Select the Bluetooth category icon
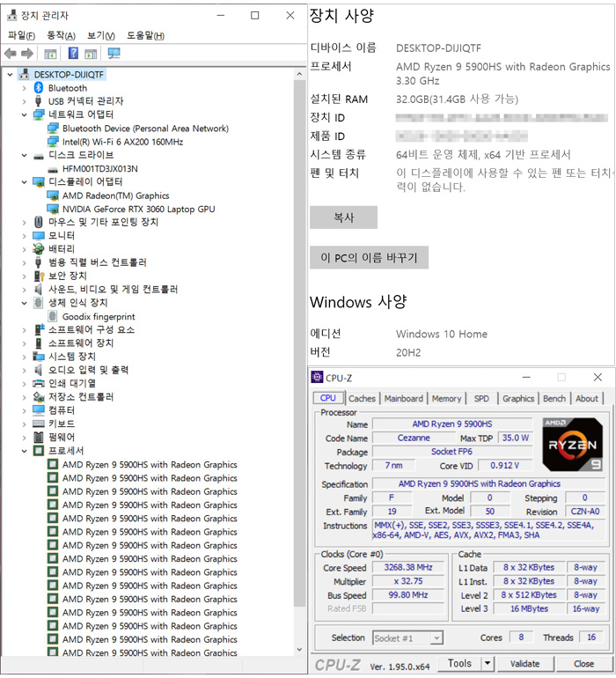The height and width of the screenshot is (678, 616). [39, 88]
